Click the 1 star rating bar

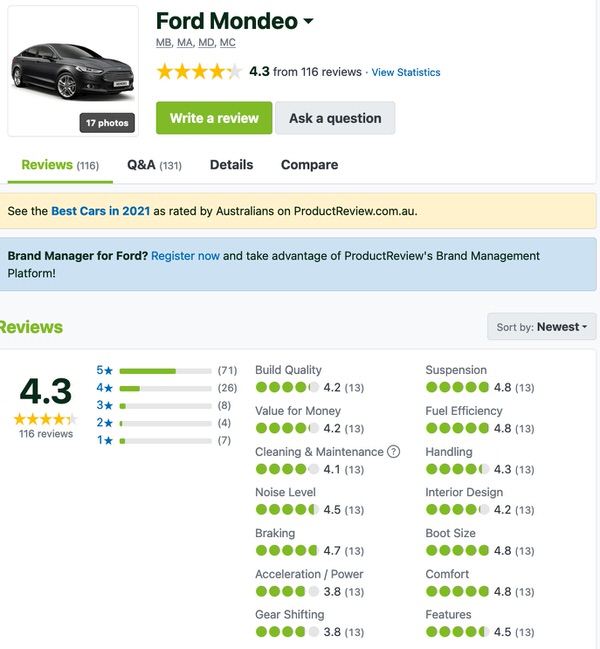(x=166, y=441)
